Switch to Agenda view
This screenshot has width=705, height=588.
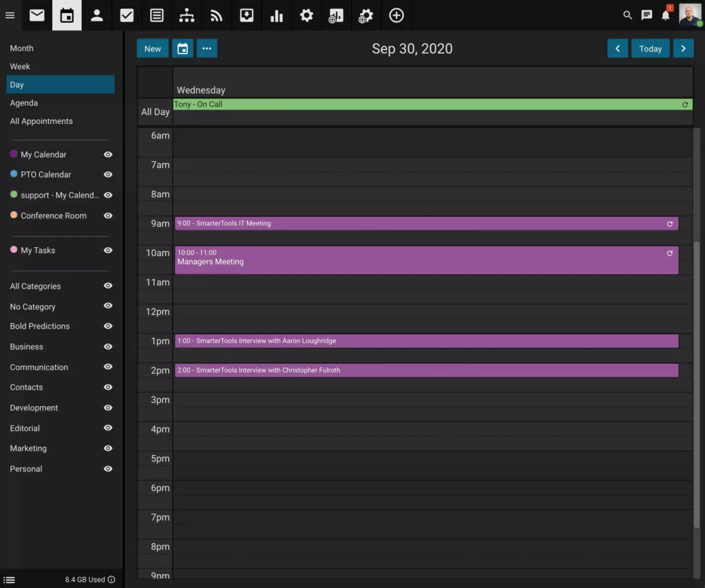[24, 103]
